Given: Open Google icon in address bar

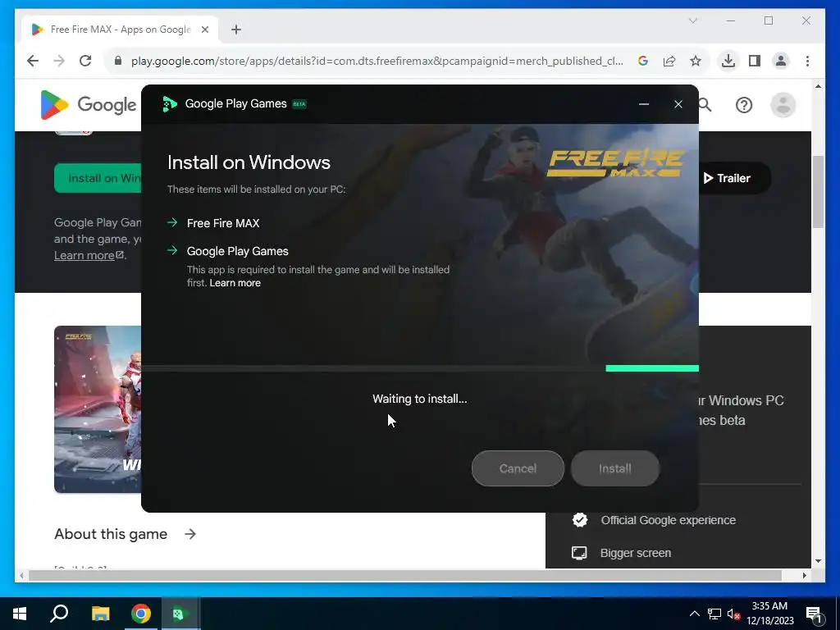Looking at the screenshot, I should (x=643, y=61).
